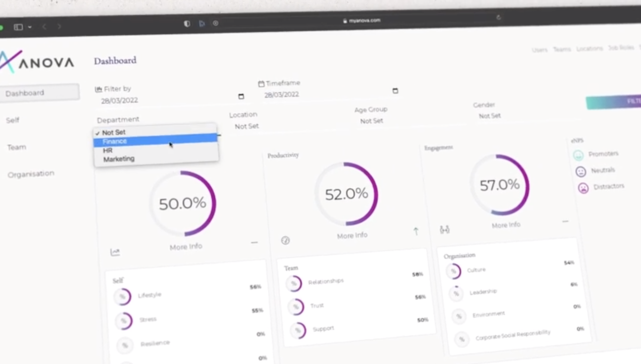This screenshot has height=364, width=641.
Task: Click the Distractors sad face icon
Action: (583, 188)
